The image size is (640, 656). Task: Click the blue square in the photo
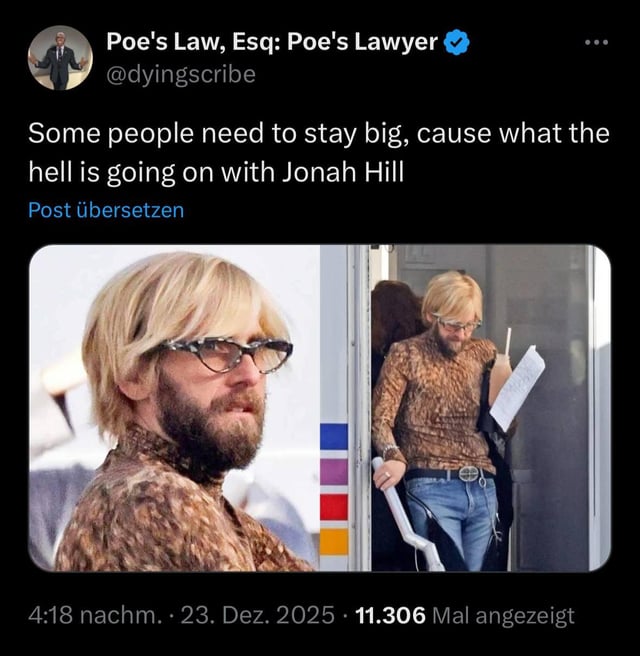(334, 436)
